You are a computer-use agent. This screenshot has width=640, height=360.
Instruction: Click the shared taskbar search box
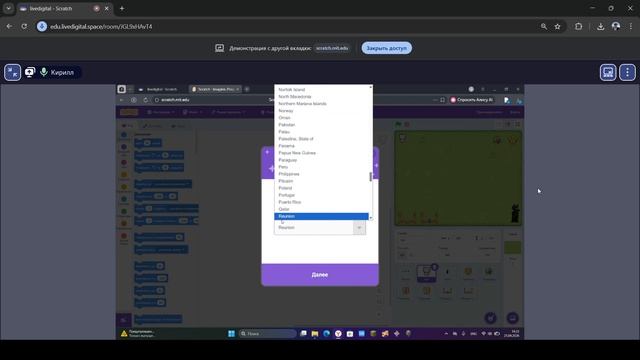(268, 333)
